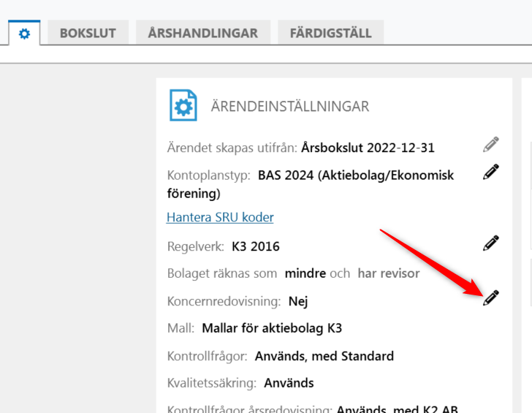Open the ÅRSHANDLINGAR tab
Screen dimensions: 532x413
point(203,33)
